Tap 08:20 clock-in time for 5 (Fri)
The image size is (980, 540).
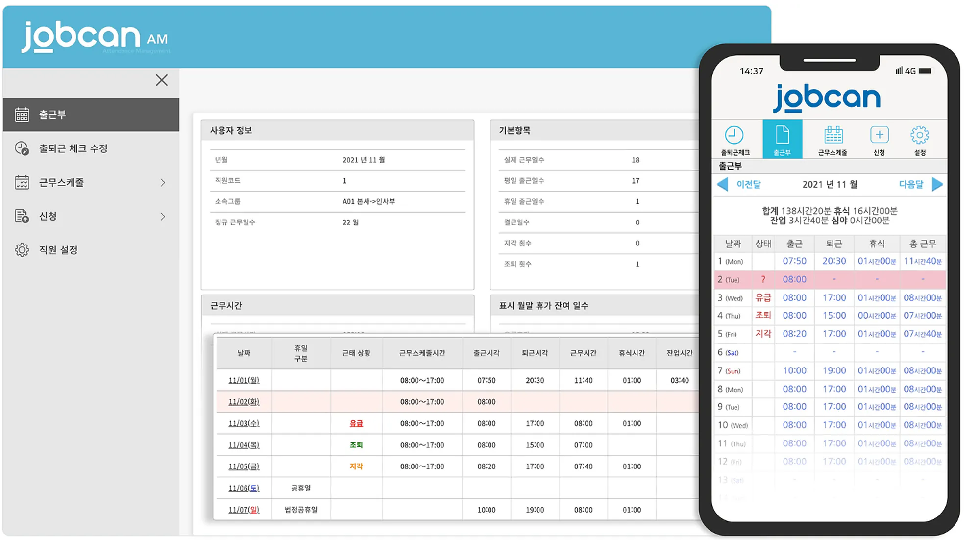794,334
